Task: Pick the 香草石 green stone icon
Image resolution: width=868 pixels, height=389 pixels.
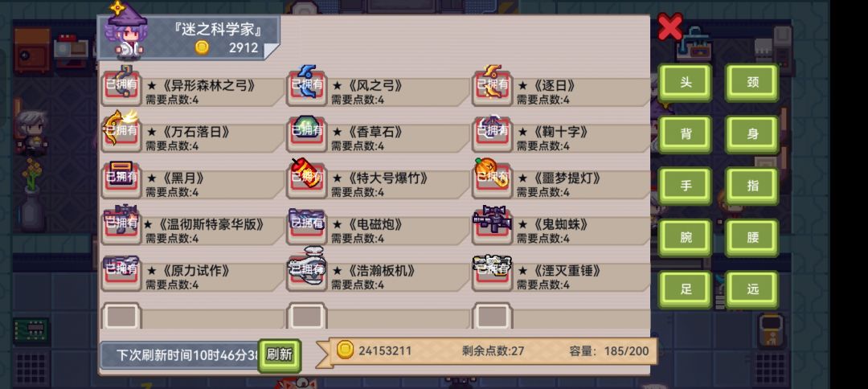Action: 307,130
